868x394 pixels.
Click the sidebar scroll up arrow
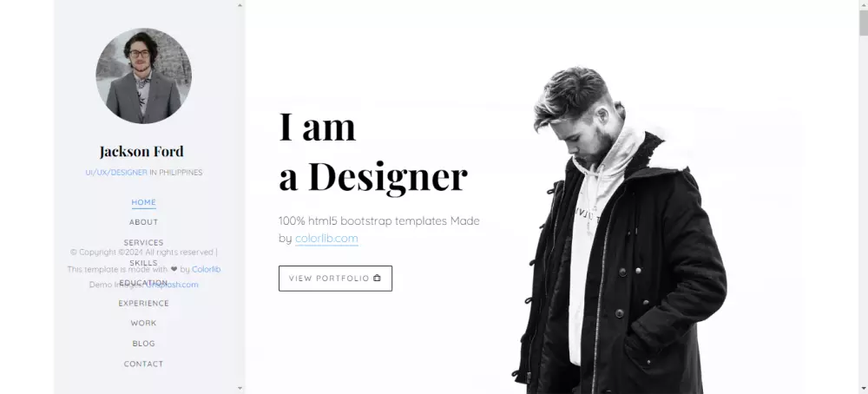point(240,5)
